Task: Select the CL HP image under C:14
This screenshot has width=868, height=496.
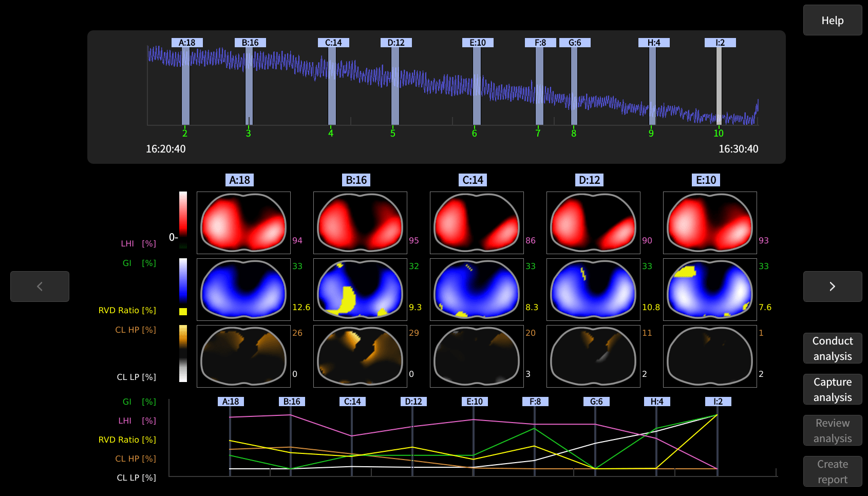Action: (477, 356)
